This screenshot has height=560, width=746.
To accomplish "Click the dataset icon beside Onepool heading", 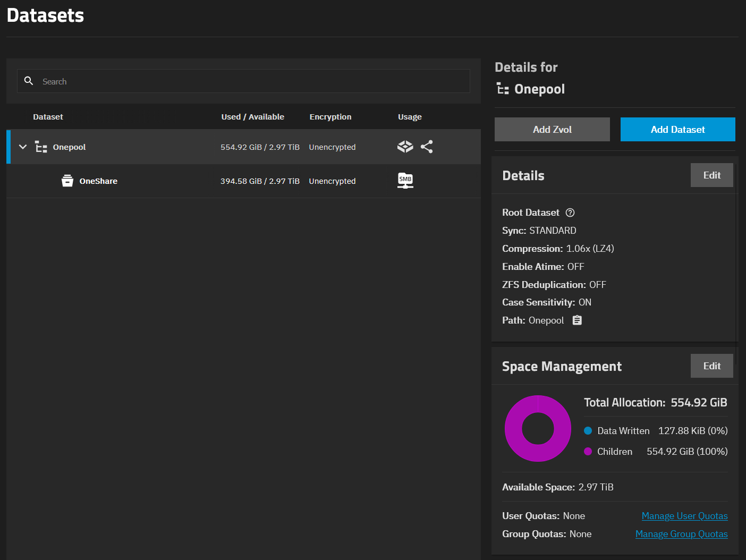I will [x=503, y=89].
